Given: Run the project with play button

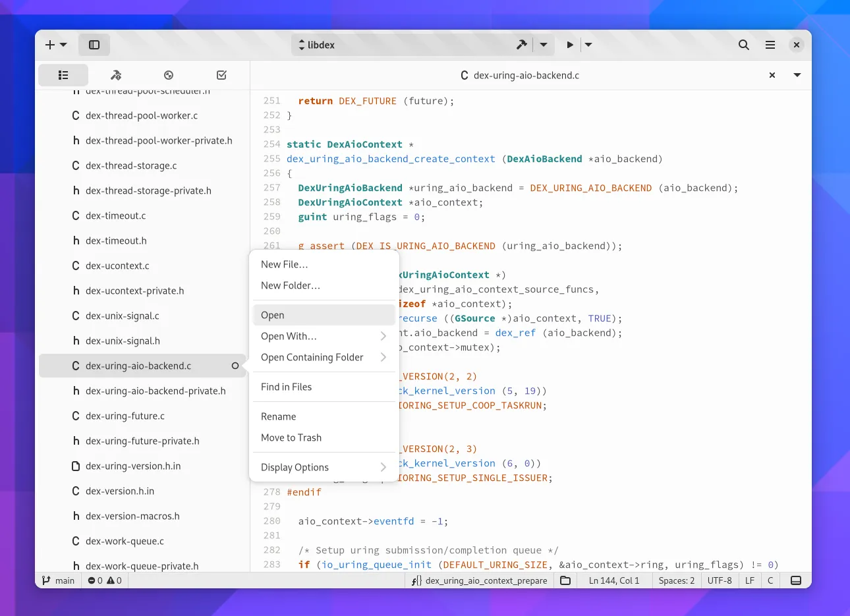Looking at the screenshot, I should point(570,45).
